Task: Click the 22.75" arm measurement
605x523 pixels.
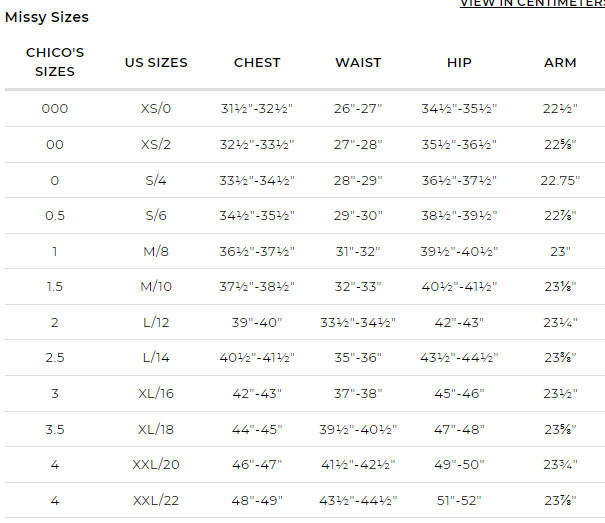Action: (x=560, y=180)
